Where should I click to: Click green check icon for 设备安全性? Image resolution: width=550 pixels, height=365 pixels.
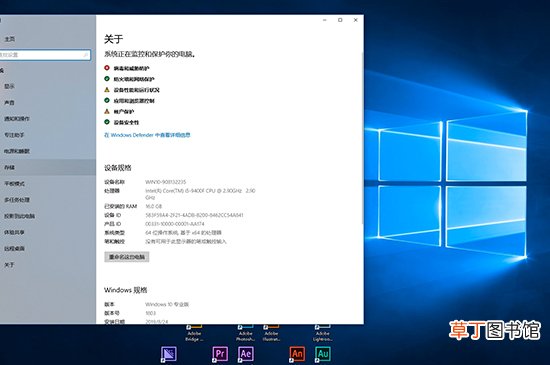tap(107, 122)
